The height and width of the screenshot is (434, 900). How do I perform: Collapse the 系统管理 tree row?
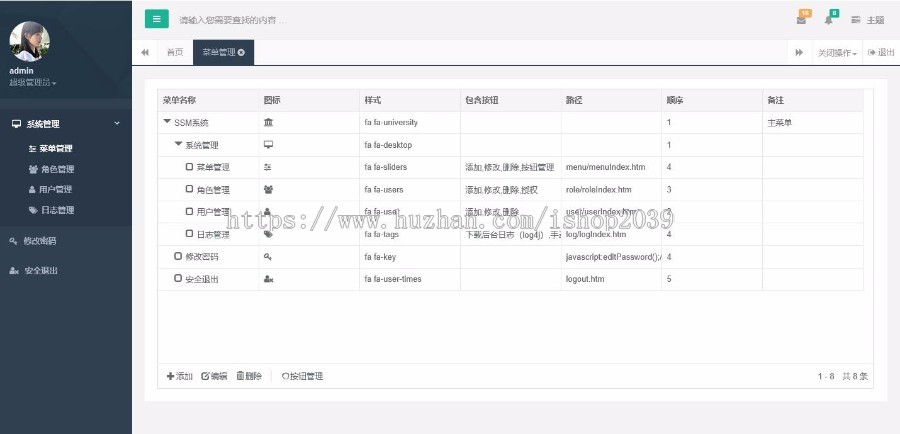click(x=179, y=144)
